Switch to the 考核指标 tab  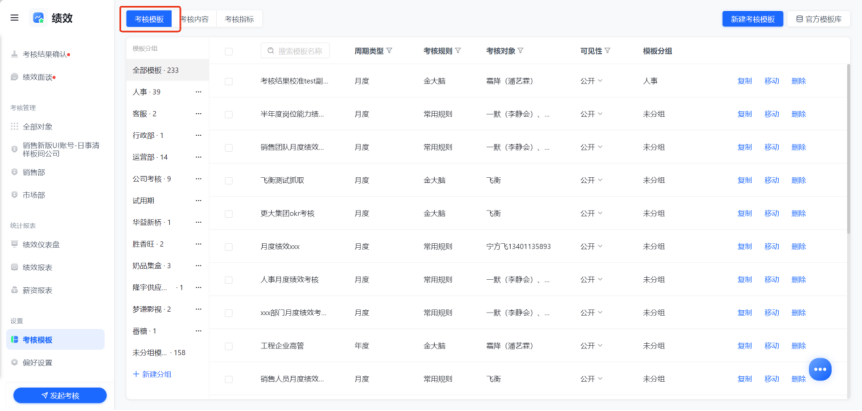click(239, 19)
